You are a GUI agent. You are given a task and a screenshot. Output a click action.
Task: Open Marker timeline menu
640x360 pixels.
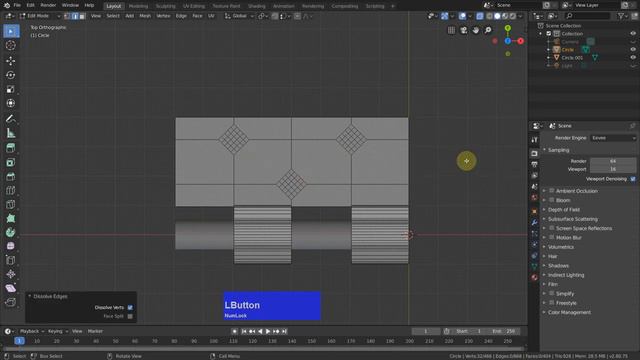(x=95, y=331)
